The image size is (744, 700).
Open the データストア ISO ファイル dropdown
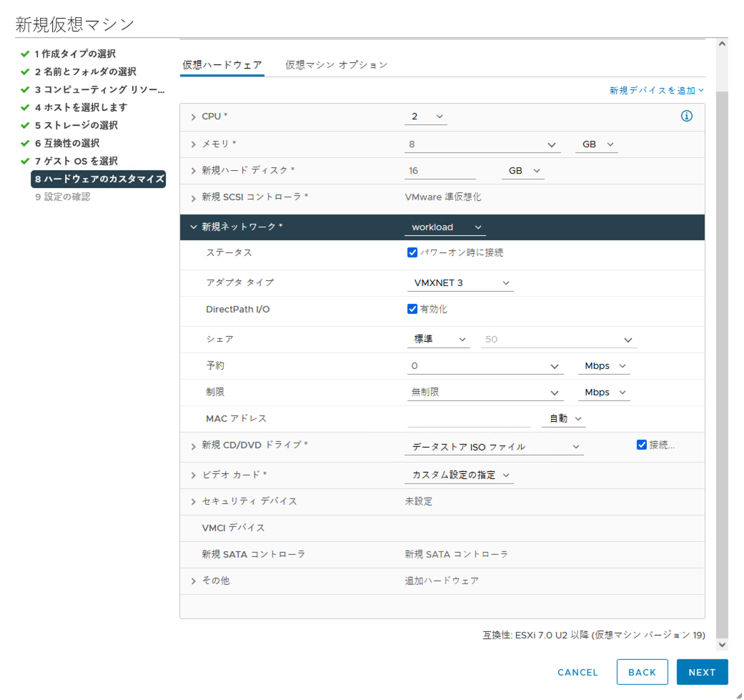tap(494, 447)
